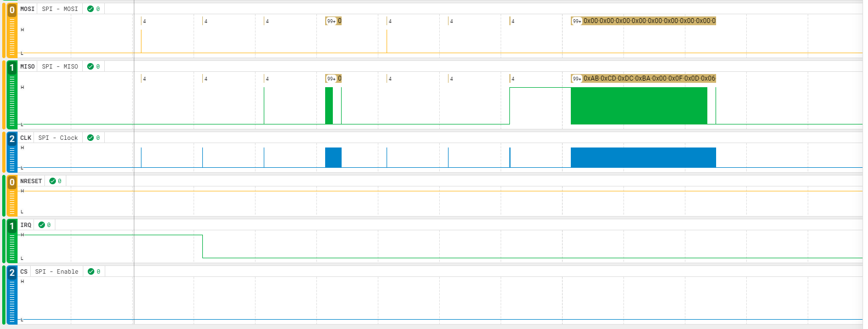Click the narrow solid green burst on MISO

tap(329, 106)
